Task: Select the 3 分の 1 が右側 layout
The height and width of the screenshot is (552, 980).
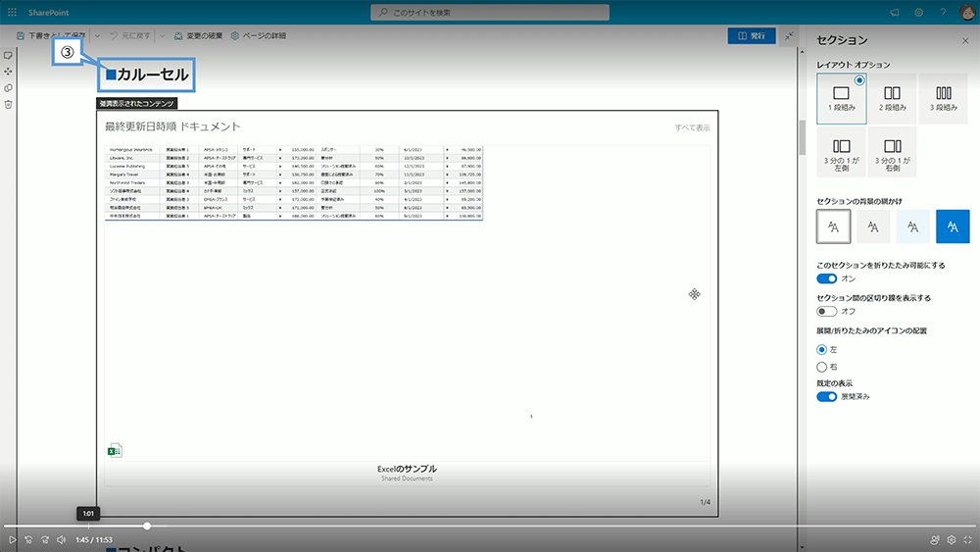Action: [x=892, y=152]
